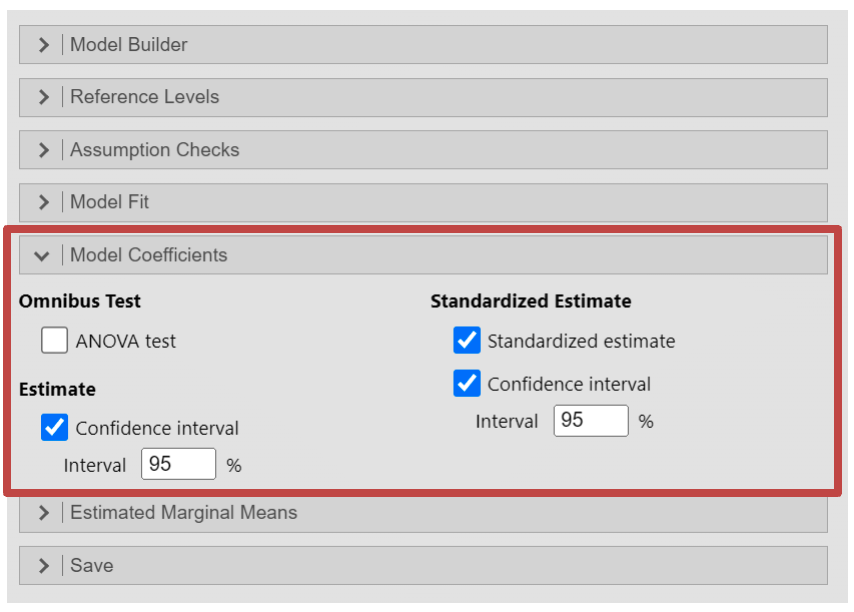
Task: Collapse the Model Coefficients down-chevron
Action: pyautogui.click(x=42, y=255)
